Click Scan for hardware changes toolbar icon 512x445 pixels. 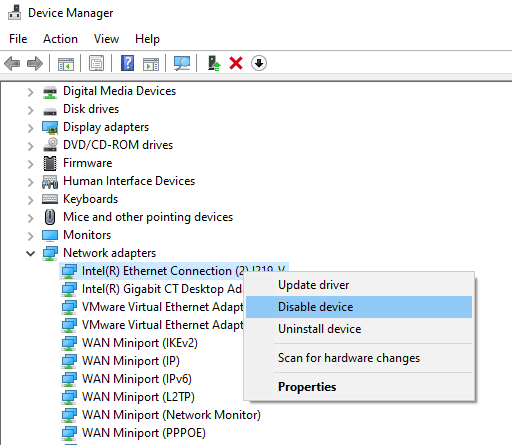182,63
